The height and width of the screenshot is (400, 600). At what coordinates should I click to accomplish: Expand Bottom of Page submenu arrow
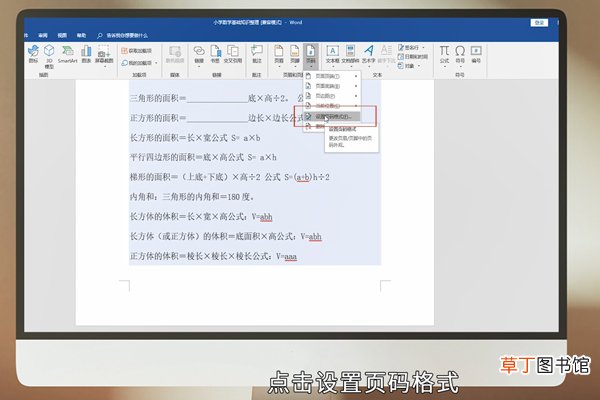(356, 86)
